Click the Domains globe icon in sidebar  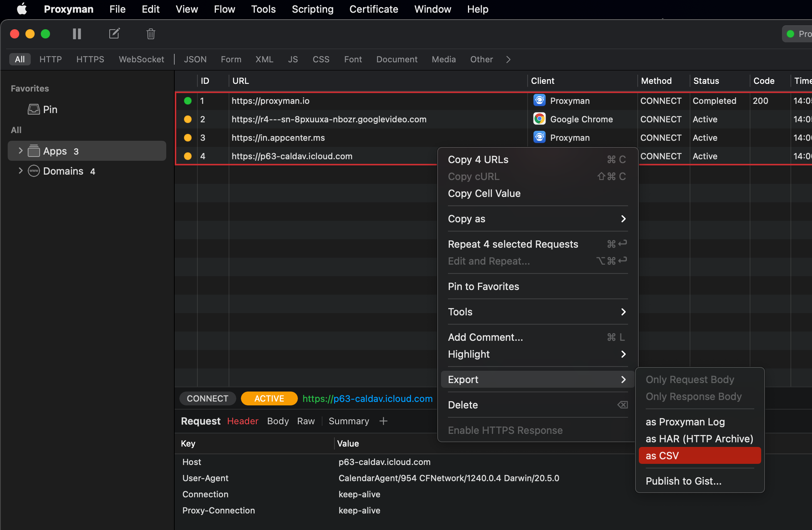[x=33, y=171]
